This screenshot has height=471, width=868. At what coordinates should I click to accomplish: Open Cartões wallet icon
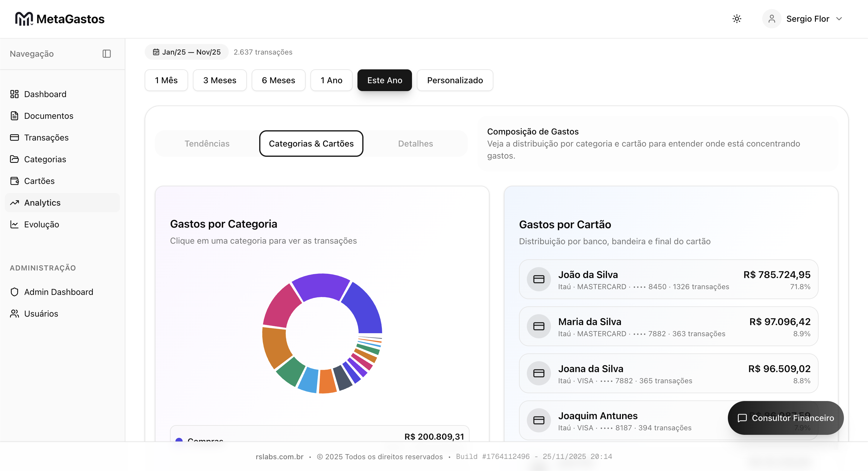point(14,181)
